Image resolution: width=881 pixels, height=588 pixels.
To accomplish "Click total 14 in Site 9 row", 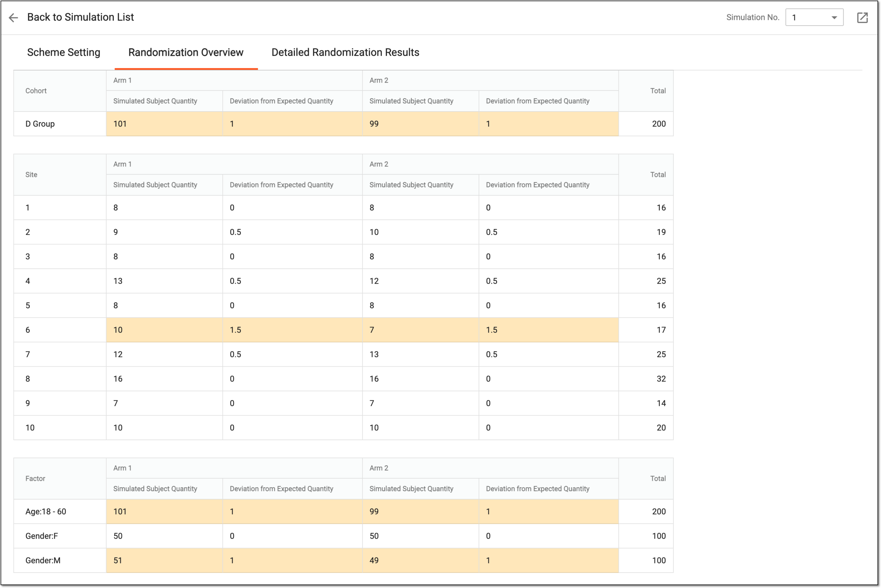I will pos(661,403).
